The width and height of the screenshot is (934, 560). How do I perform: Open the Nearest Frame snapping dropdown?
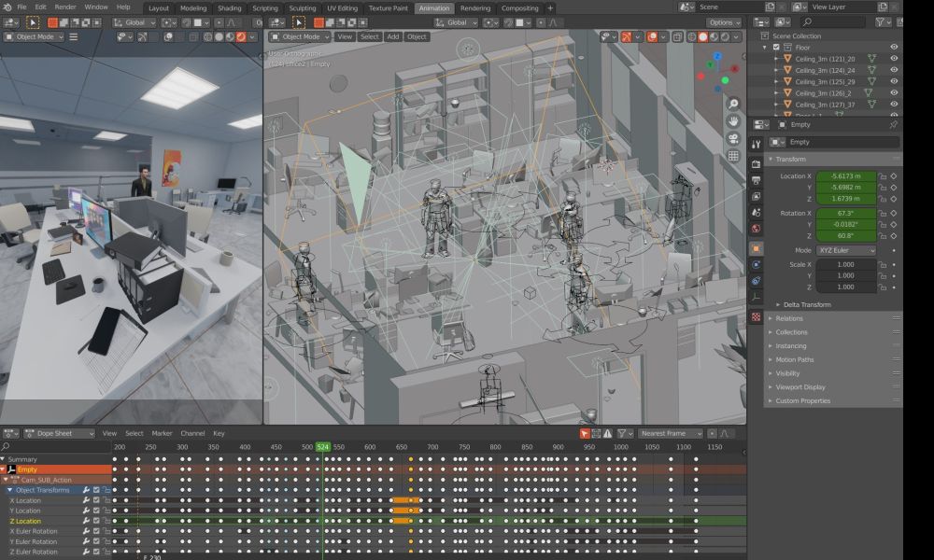click(x=671, y=433)
